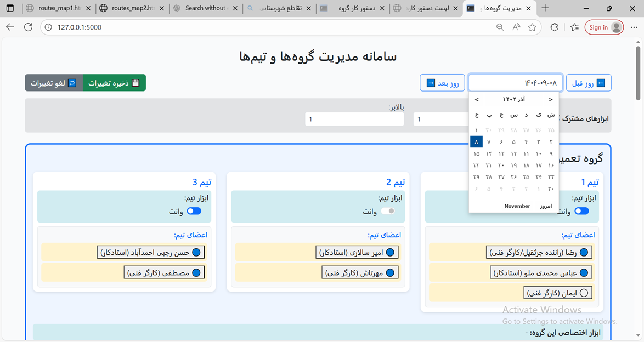Click the date input field showing ۱۴۰۴-۰۹-۰۸

pos(515,83)
